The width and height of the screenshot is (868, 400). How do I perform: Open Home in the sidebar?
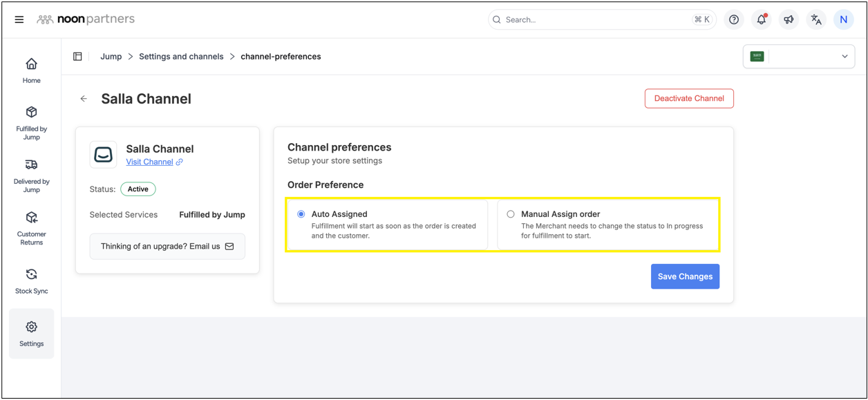pyautogui.click(x=31, y=70)
